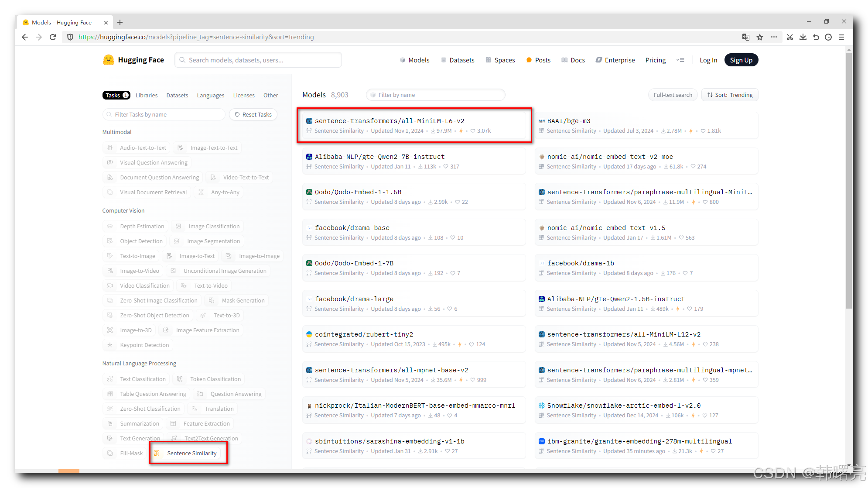This screenshot has height=488, width=868.
Task: Expand the navigation overflow menu icon
Action: 680,60
